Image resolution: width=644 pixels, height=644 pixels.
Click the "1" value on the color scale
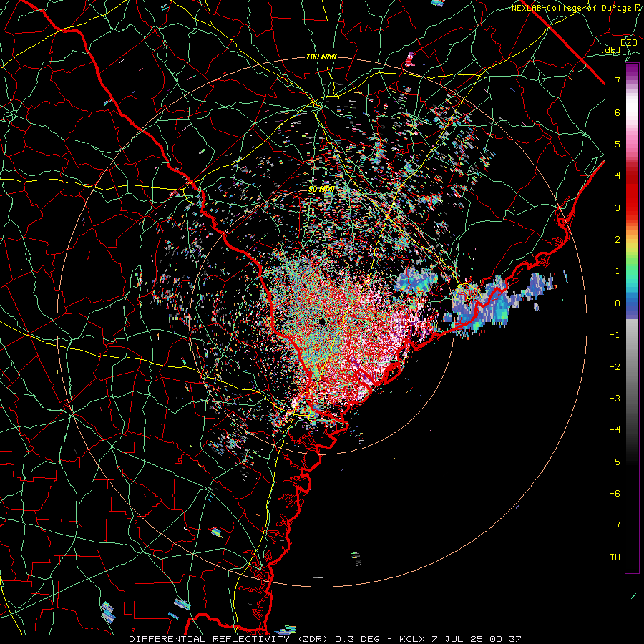pos(618,271)
